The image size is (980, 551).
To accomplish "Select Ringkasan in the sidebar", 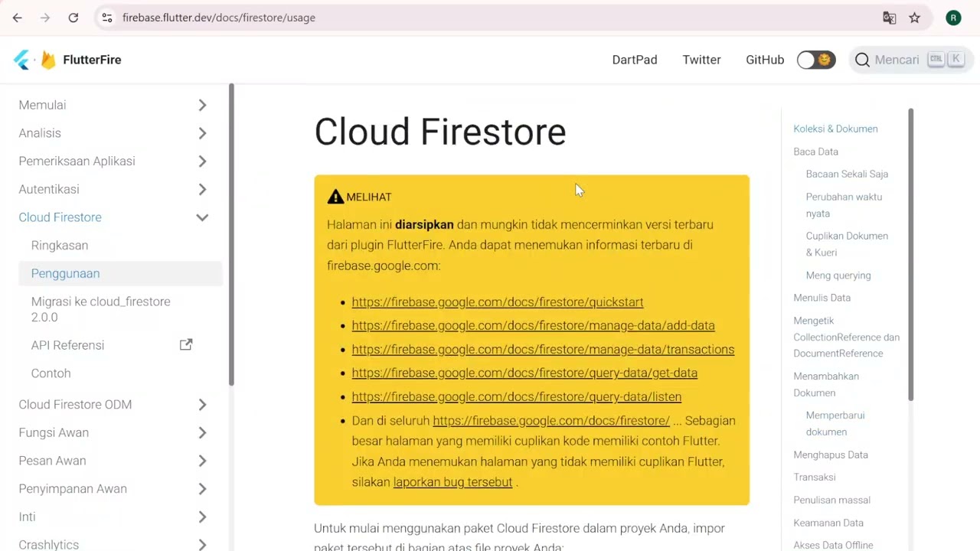I will [x=60, y=246].
